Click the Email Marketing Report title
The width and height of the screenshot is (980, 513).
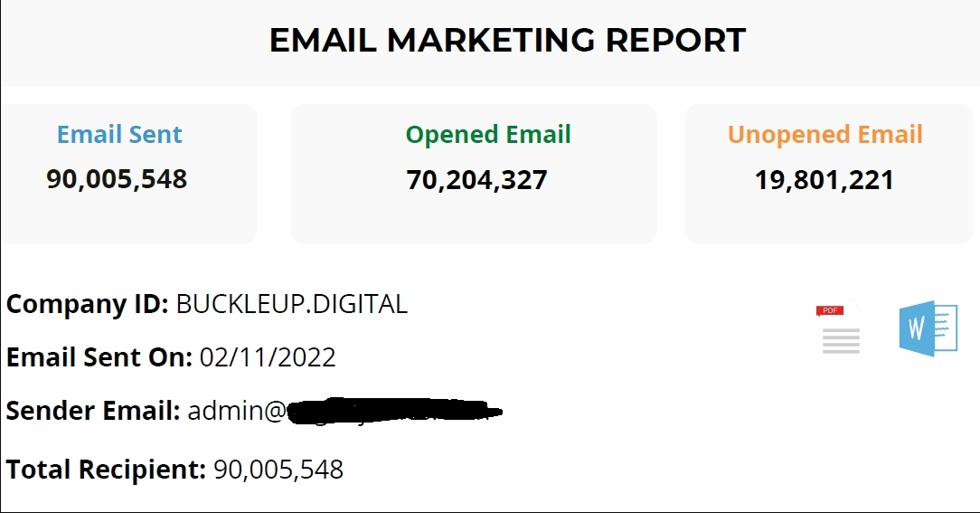[507, 41]
